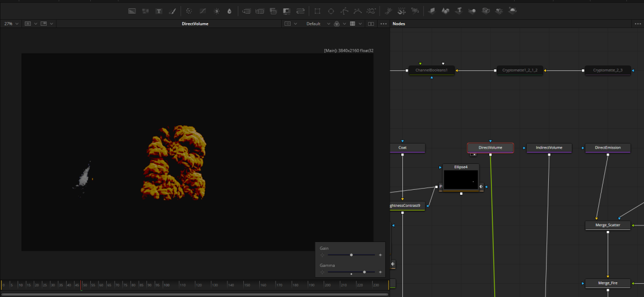Select the Merge_Scatter node
This screenshot has height=297, width=644.
coord(608,225)
